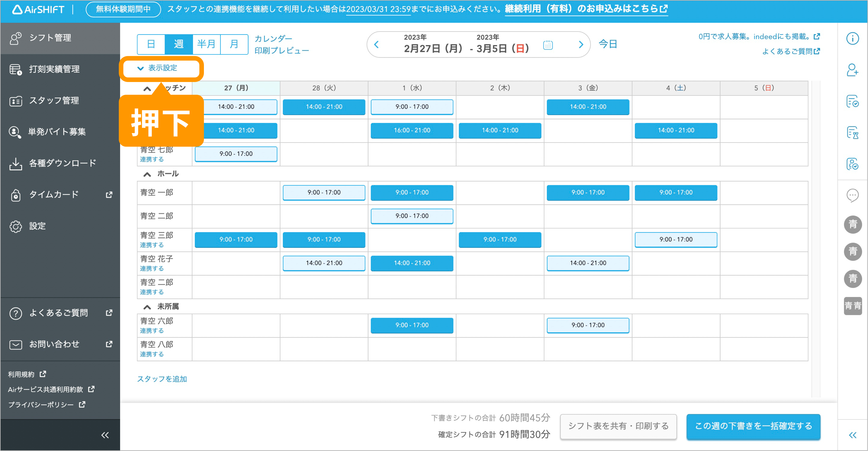
Task: Open 利用規約 link
Action: point(27,374)
